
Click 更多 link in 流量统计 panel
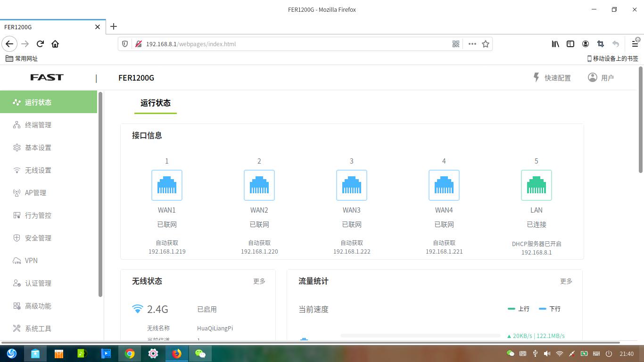point(566,281)
